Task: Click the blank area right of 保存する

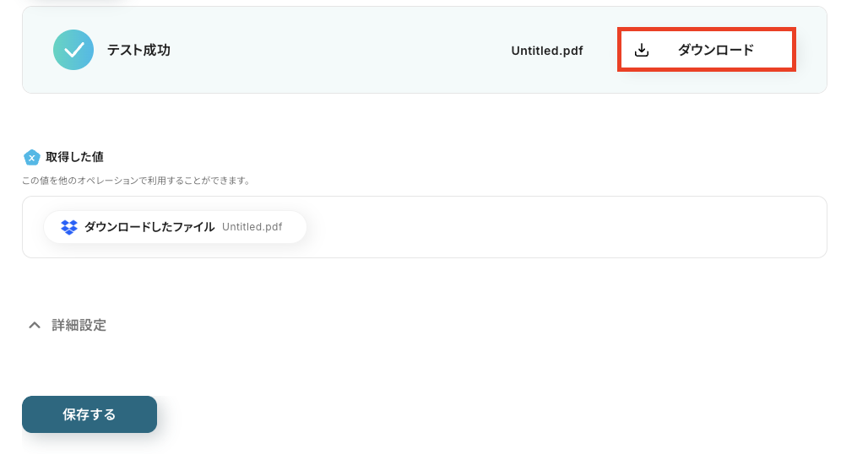Action: (498, 414)
